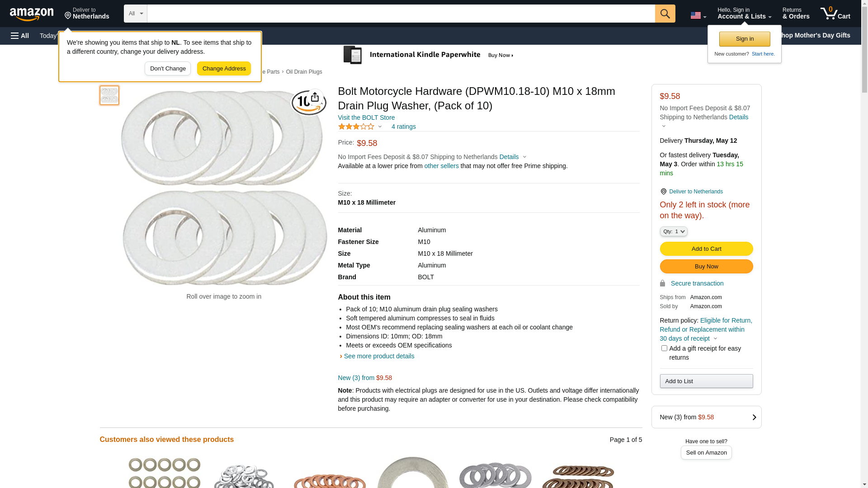Select the Oil Drain Plugs breadcrumb
Screen dimensions: 868x488
304,72
